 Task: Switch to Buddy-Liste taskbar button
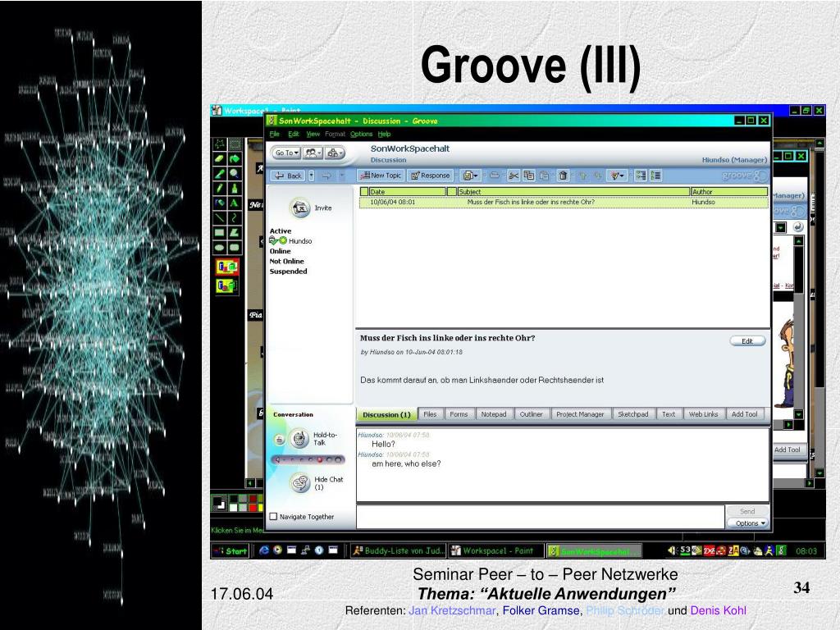[399, 550]
